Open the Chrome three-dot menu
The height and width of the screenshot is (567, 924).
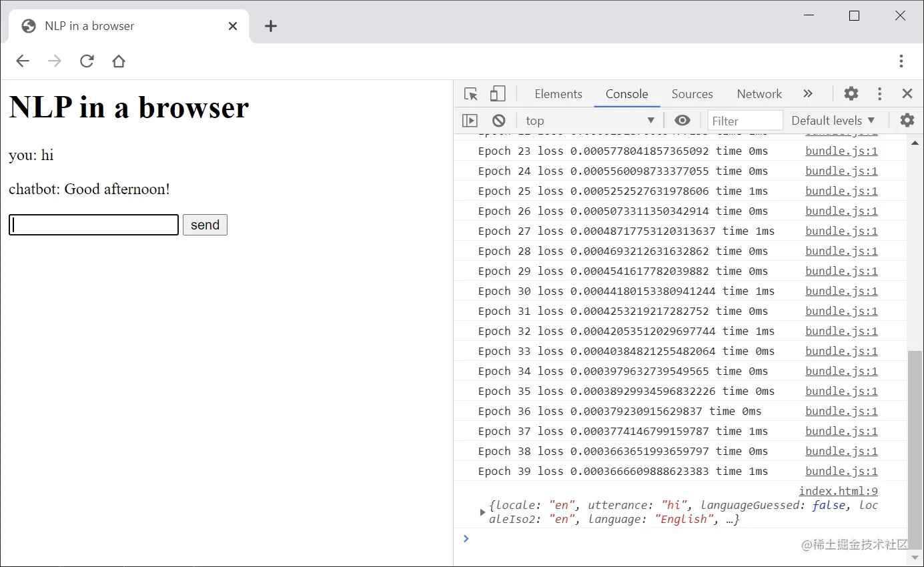point(901,61)
